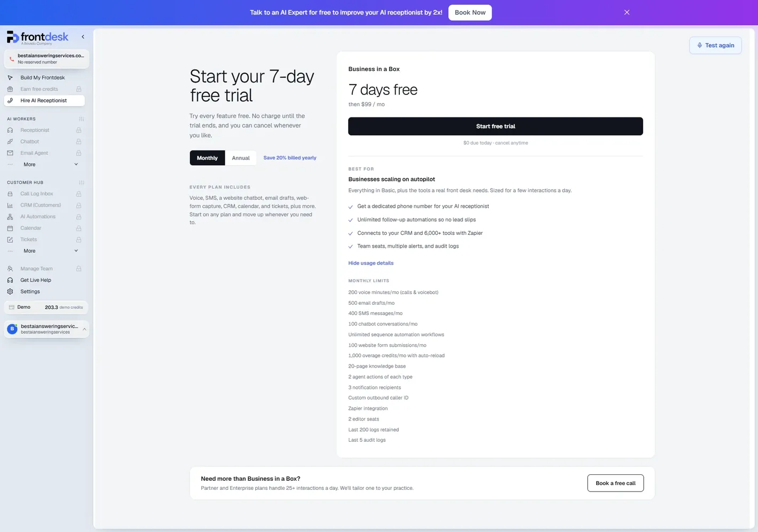Click Save 20% billed yearly
Image resolution: width=758 pixels, height=532 pixels.
point(290,158)
